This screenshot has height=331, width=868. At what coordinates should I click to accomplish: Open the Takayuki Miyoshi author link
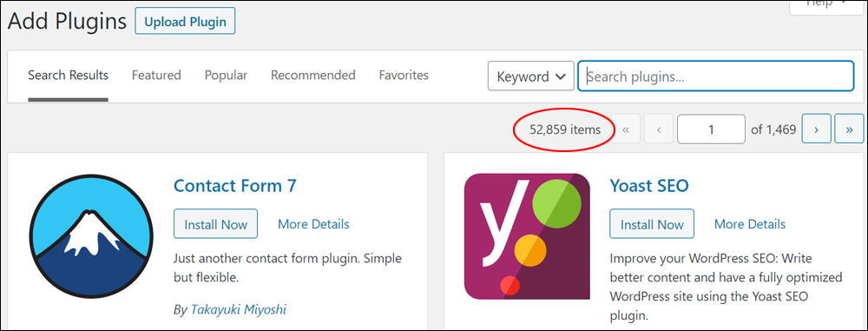pyautogui.click(x=239, y=309)
